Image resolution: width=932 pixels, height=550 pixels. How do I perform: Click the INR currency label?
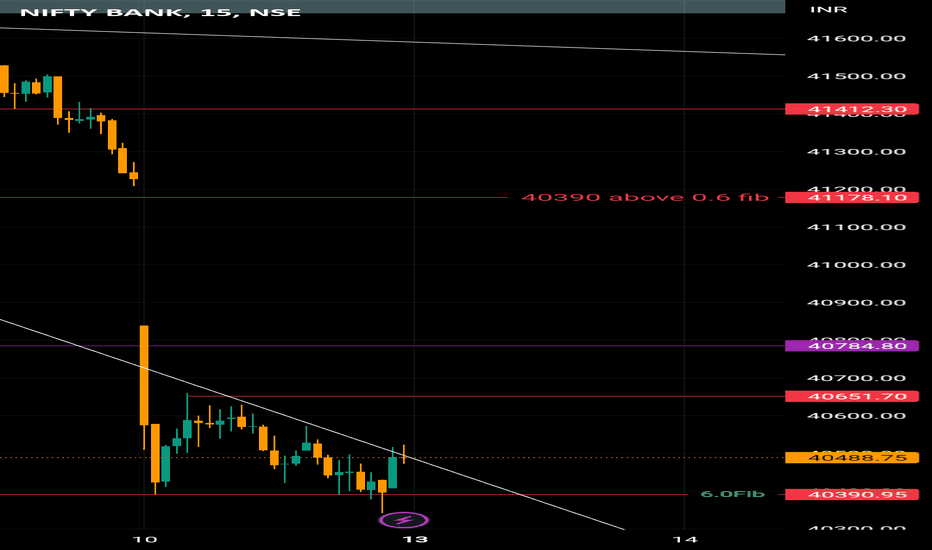tap(828, 10)
